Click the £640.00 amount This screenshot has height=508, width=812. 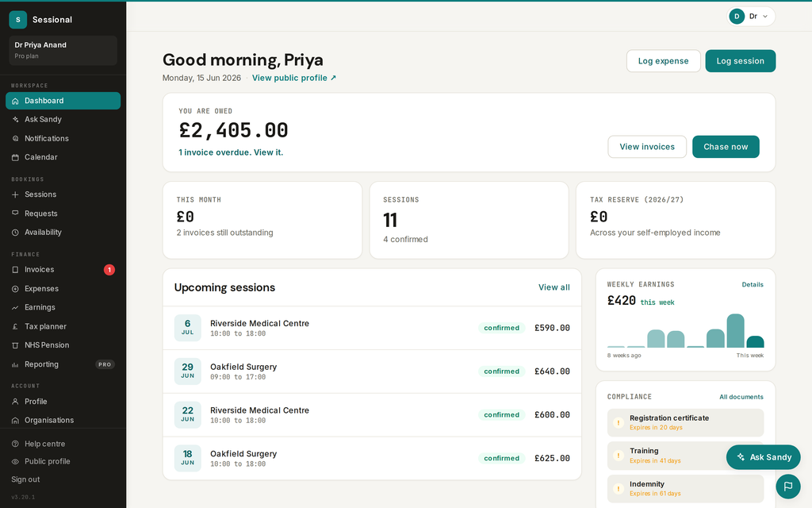pyautogui.click(x=552, y=371)
